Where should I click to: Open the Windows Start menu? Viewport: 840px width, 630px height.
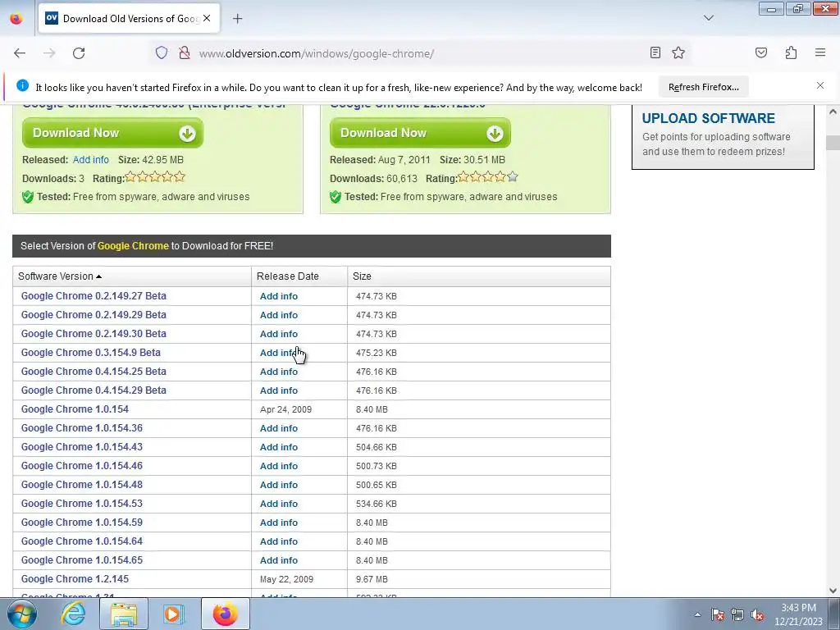point(22,614)
